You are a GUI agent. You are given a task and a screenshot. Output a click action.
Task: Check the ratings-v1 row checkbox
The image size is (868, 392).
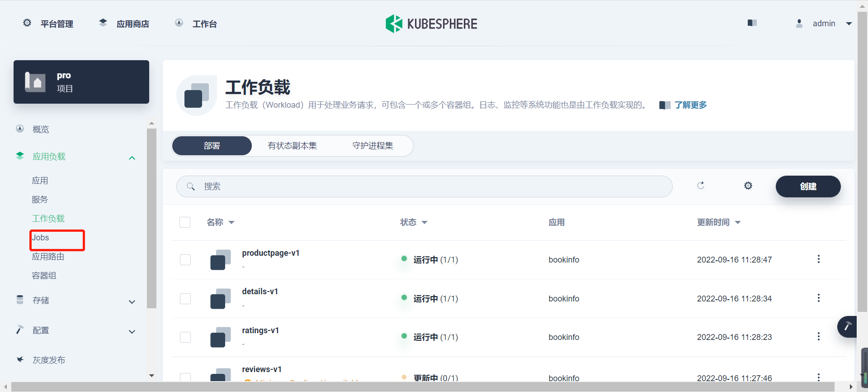(x=185, y=337)
